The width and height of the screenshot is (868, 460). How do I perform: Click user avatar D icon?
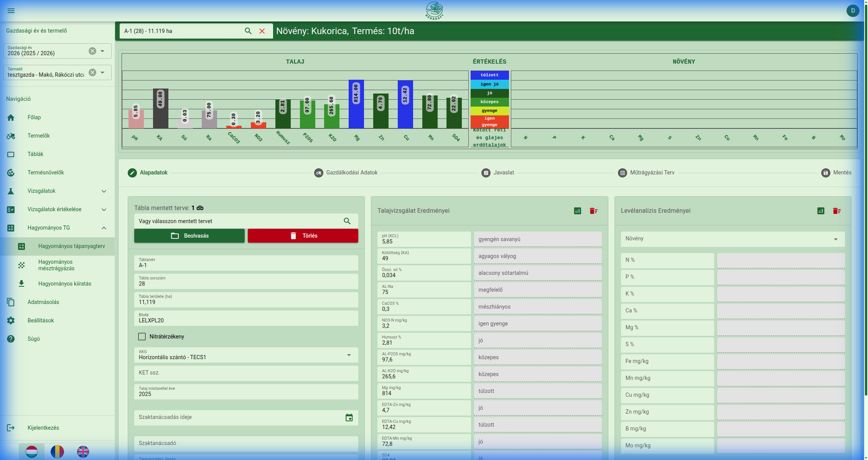(853, 11)
